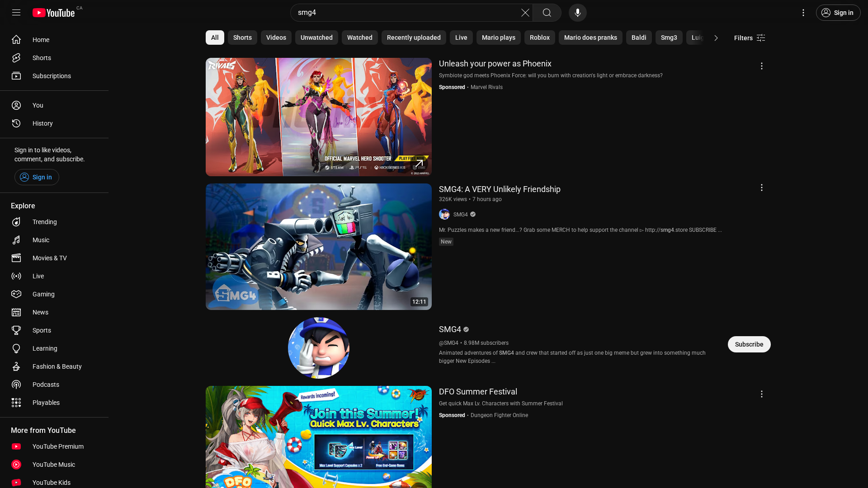Open the hamburger guide menu
The width and height of the screenshot is (868, 488).
16,13
